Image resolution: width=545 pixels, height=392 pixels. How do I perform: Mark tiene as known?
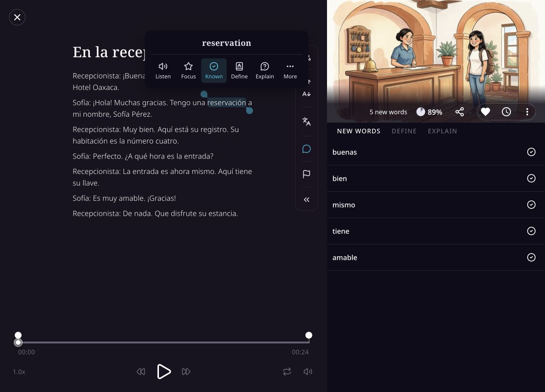[x=531, y=231]
